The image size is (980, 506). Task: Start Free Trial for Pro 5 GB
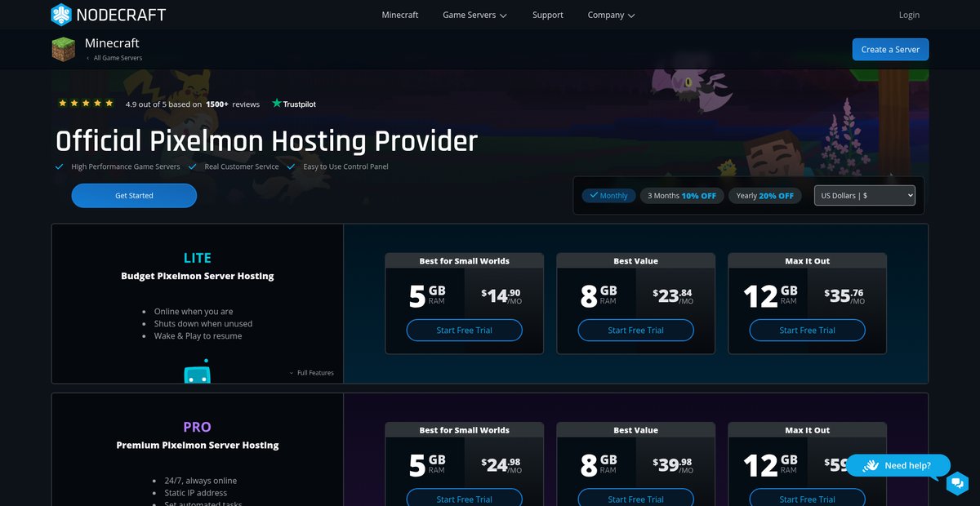click(464, 498)
